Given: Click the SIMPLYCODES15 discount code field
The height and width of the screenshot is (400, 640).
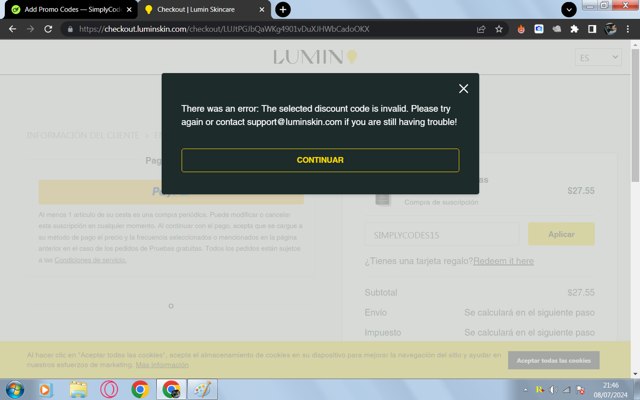Looking at the screenshot, I should click(x=442, y=235).
